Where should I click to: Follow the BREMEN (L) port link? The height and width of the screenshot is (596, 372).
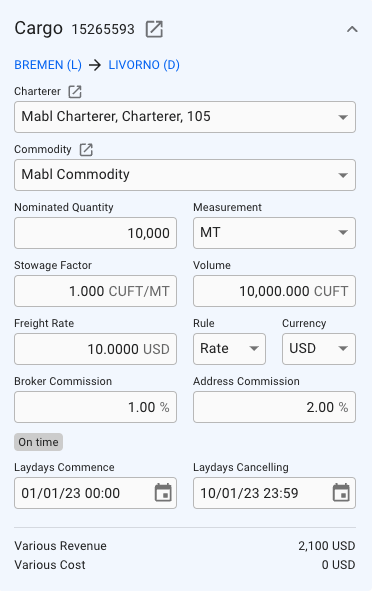(x=48, y=65)
